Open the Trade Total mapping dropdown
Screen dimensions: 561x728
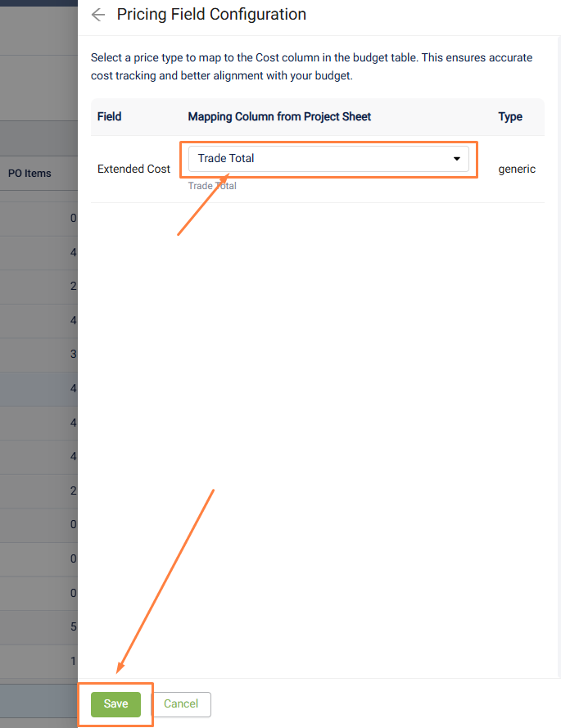328,159
